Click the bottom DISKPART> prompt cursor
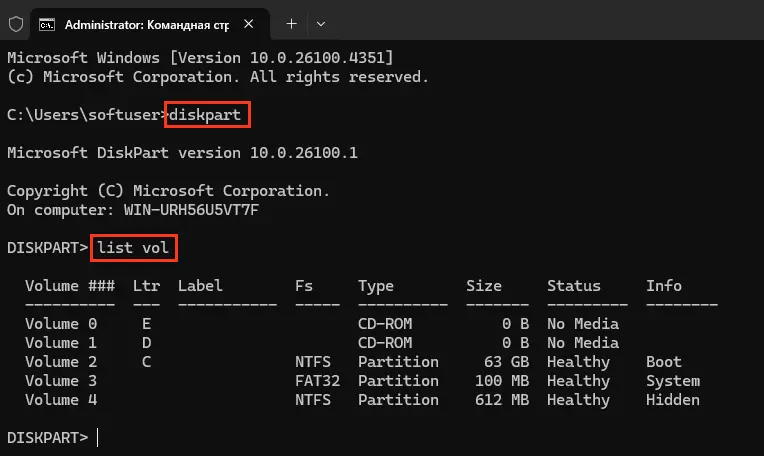Viewport: 764px width, 456px height. pos(97,437)
